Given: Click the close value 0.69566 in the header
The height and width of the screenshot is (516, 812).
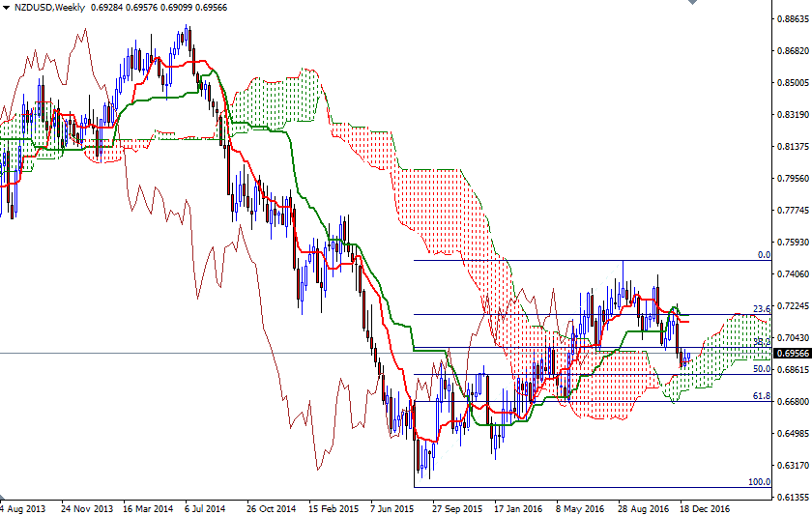Looking at the screenshot, I should click(x=209, y=8).
